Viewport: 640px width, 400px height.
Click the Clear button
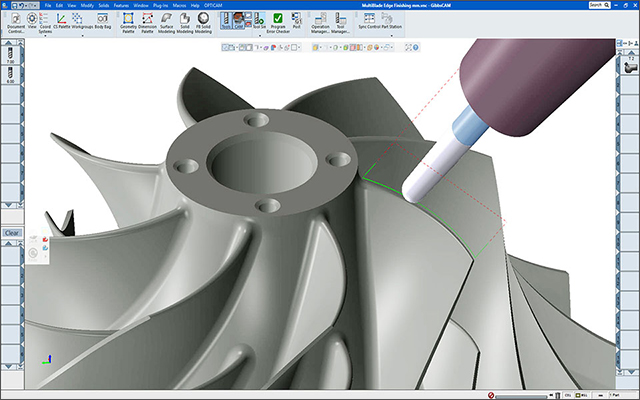click(x=12, y=232)
